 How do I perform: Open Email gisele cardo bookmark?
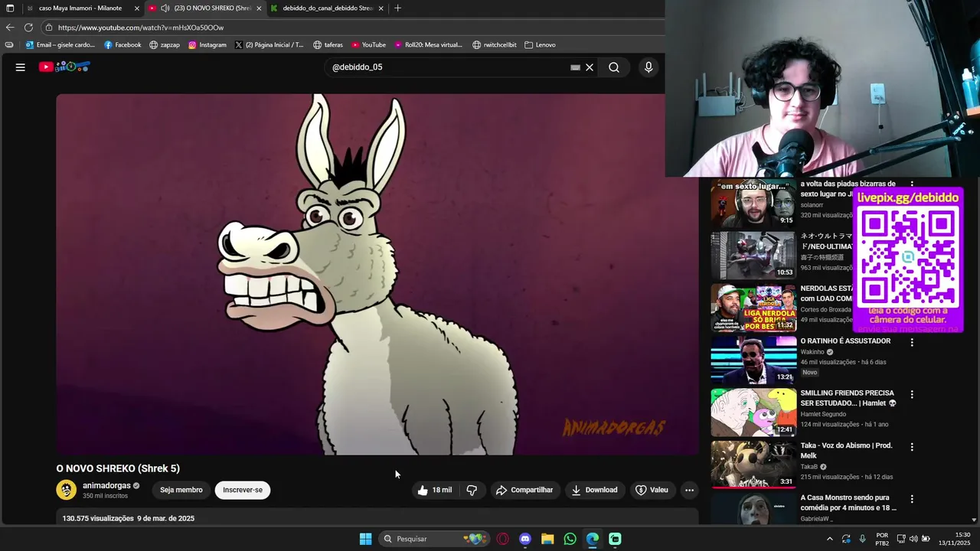click(60, 45)
